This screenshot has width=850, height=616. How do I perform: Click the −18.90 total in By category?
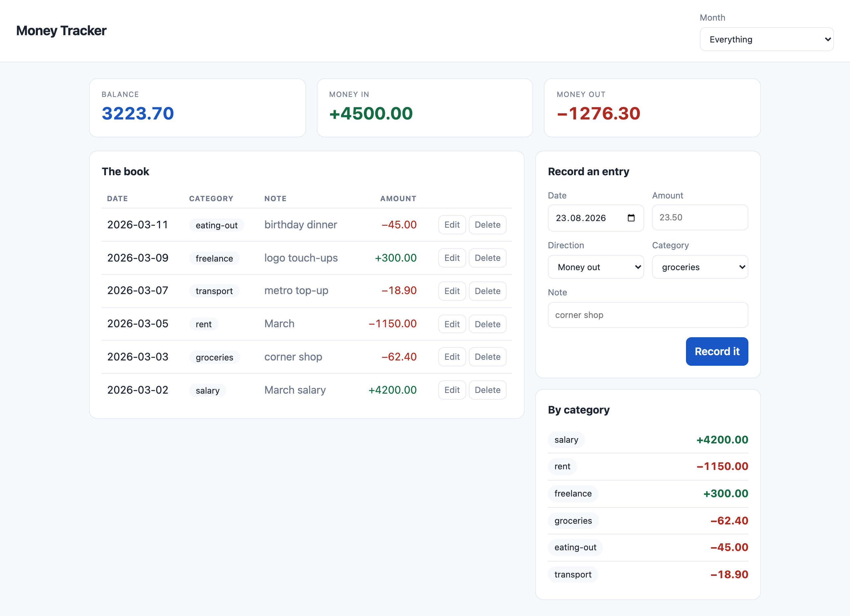click(x=729, y=575)
